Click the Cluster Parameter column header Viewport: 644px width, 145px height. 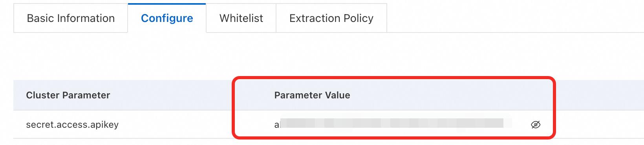[x=68, y=95]
